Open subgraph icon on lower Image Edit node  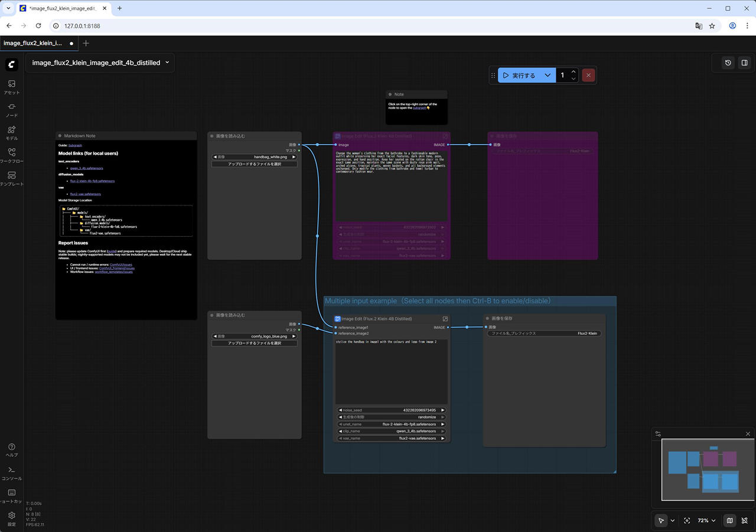445,319
